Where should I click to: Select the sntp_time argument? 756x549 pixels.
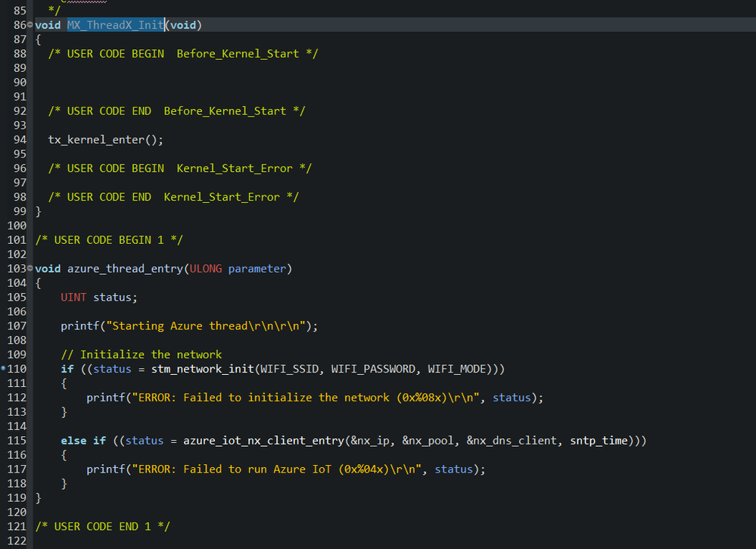(599, 441)
